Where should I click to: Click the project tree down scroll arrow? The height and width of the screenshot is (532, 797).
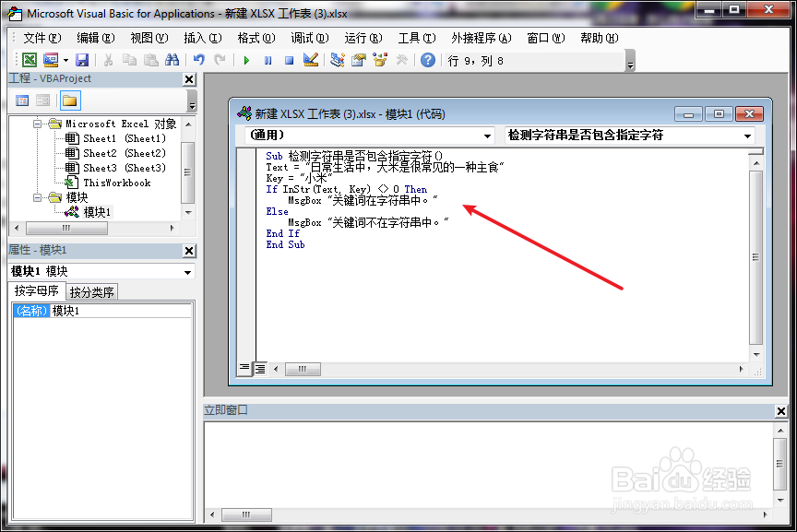point(188,212)
